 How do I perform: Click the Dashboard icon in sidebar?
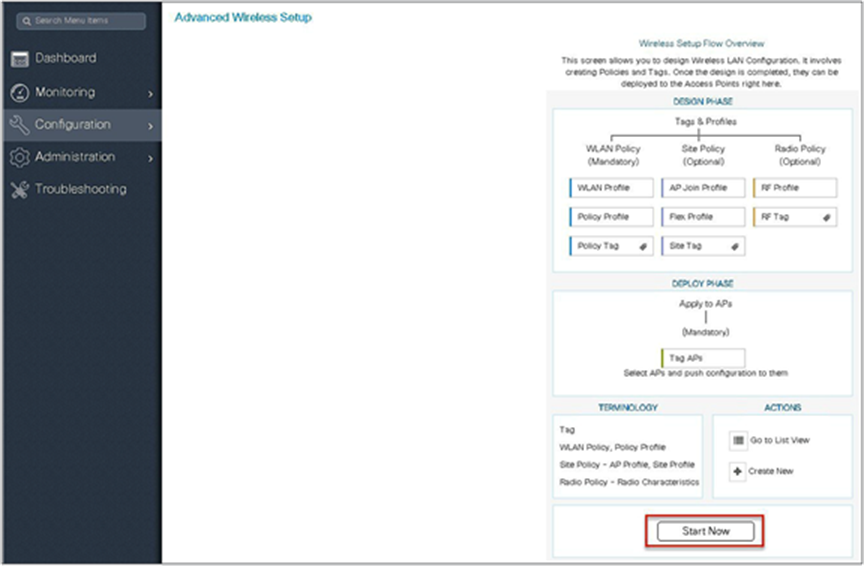pyautogui.click(x=19, y=59)
